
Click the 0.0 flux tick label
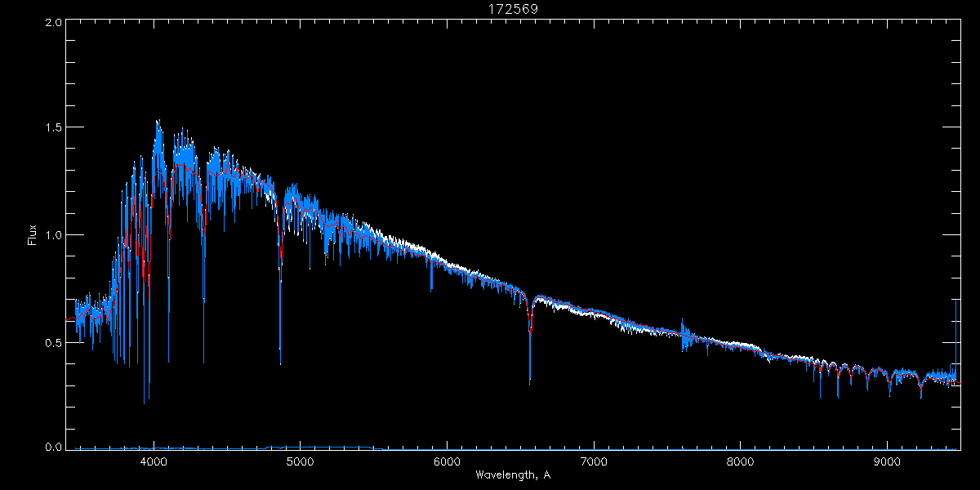pos(53,448)
